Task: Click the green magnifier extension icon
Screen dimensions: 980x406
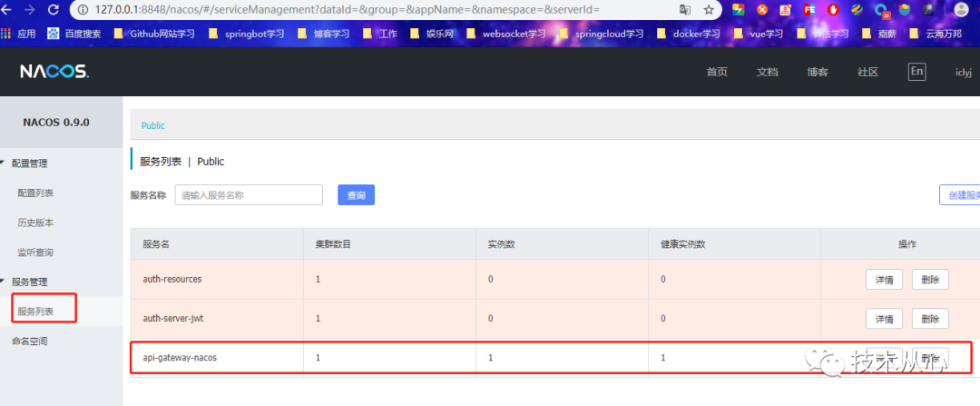Action: 928,9
